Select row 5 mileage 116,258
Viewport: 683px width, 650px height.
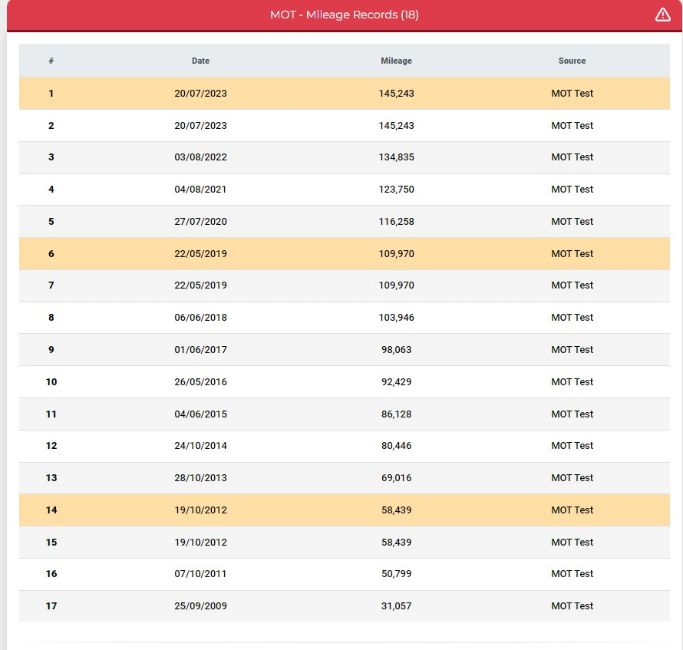pyautogui.click(x=396, y=221)
